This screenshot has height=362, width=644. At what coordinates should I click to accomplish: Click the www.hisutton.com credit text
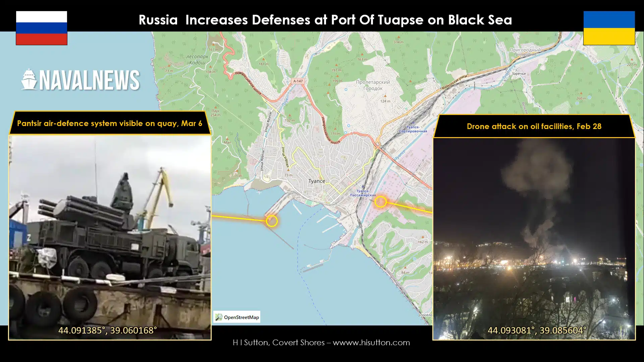point(371,343)
